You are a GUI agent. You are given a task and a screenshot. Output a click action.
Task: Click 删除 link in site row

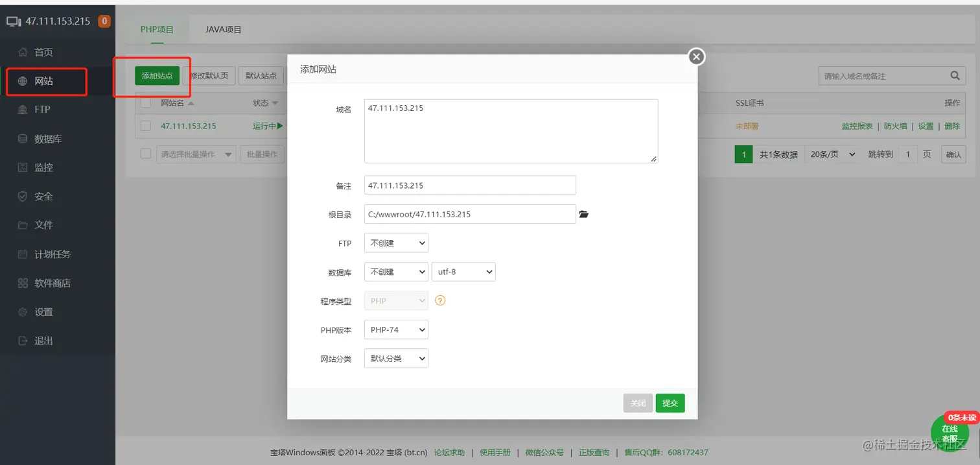(x=952, y=126)
